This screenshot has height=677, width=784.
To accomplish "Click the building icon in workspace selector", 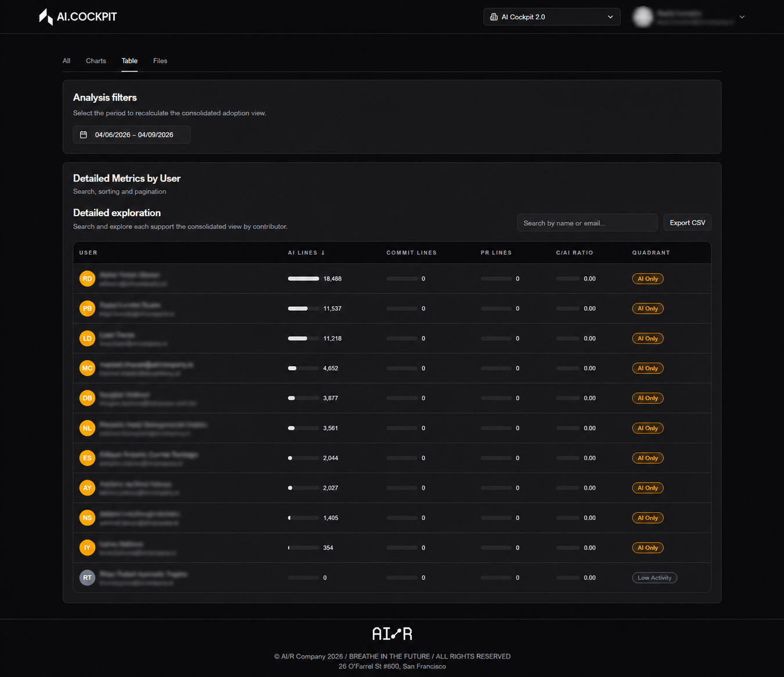I will click(494, 17).
